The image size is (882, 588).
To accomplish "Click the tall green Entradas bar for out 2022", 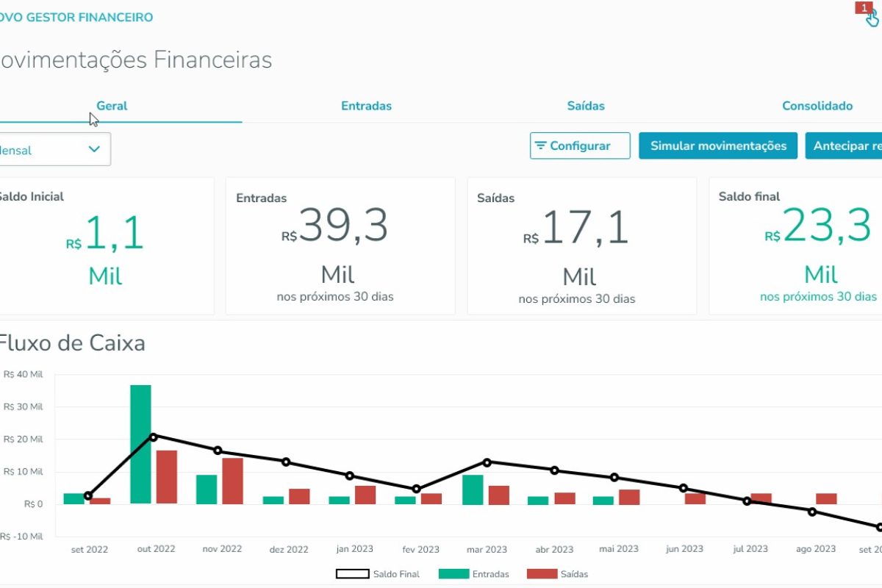I will [x=140, y=441].
